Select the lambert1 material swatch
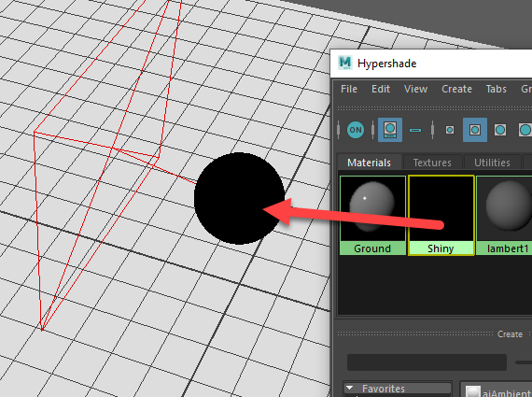This screenshot has width=532, height=397. point(504,215)
